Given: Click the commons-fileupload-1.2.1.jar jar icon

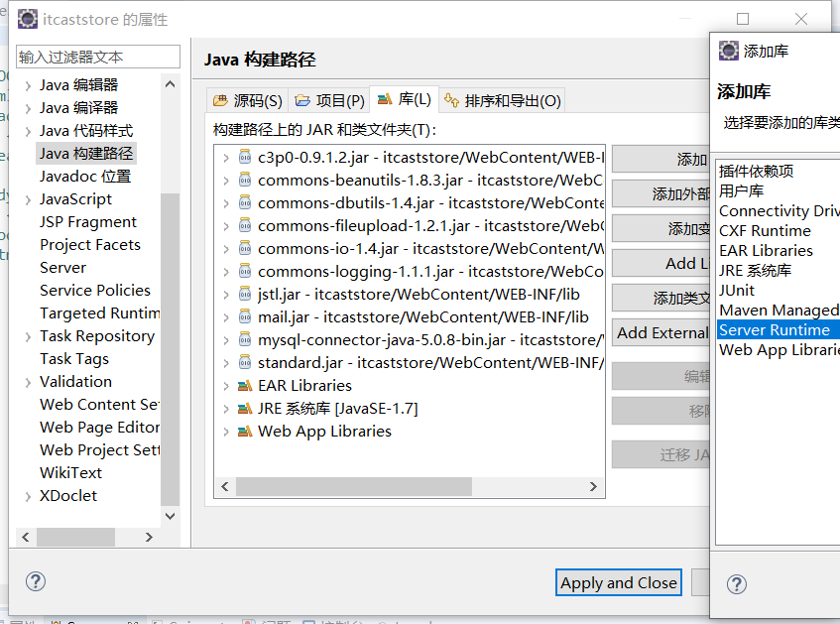Looking at the screenshot, I should [245, 225].
